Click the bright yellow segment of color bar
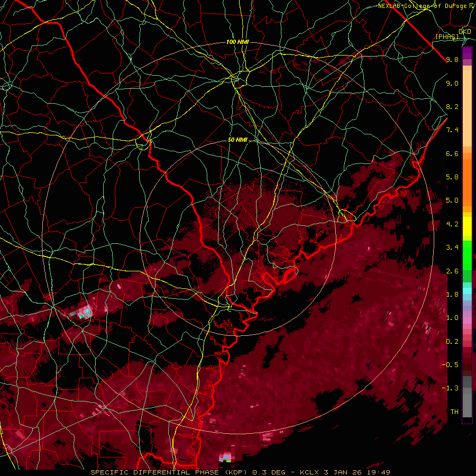Viewport: 476px width, 476px height. (467, 226)
